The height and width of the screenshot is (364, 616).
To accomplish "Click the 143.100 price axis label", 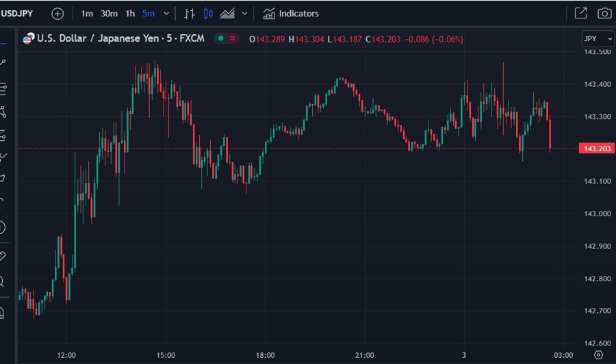I will [x=597, y=181].
